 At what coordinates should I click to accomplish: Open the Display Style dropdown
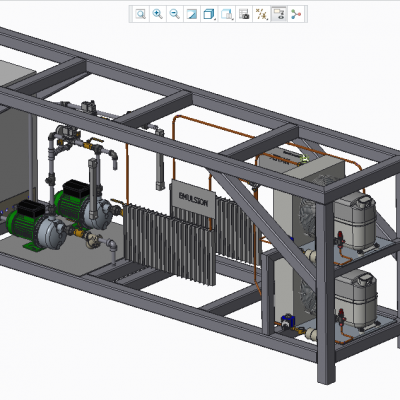[x=209, y=14]
